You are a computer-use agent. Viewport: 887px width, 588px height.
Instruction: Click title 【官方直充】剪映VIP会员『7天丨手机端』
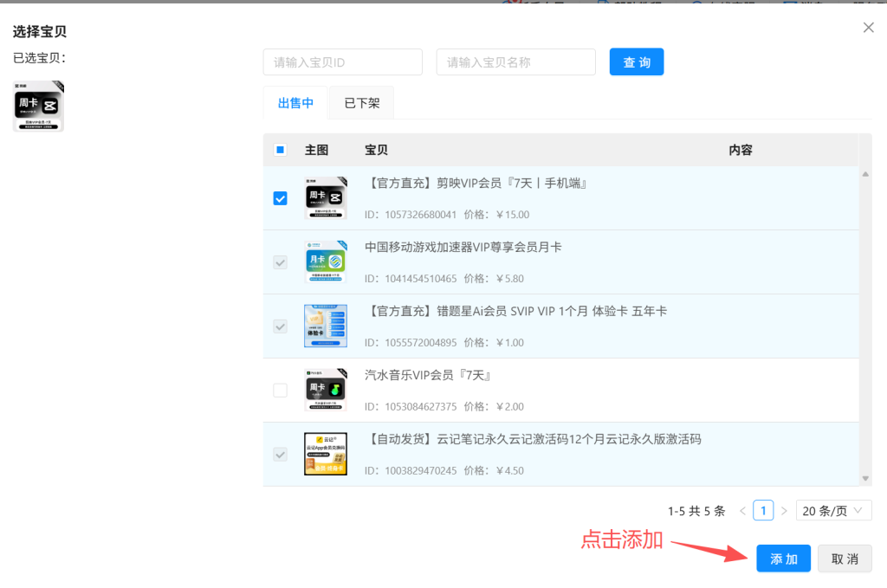point(477,184)
